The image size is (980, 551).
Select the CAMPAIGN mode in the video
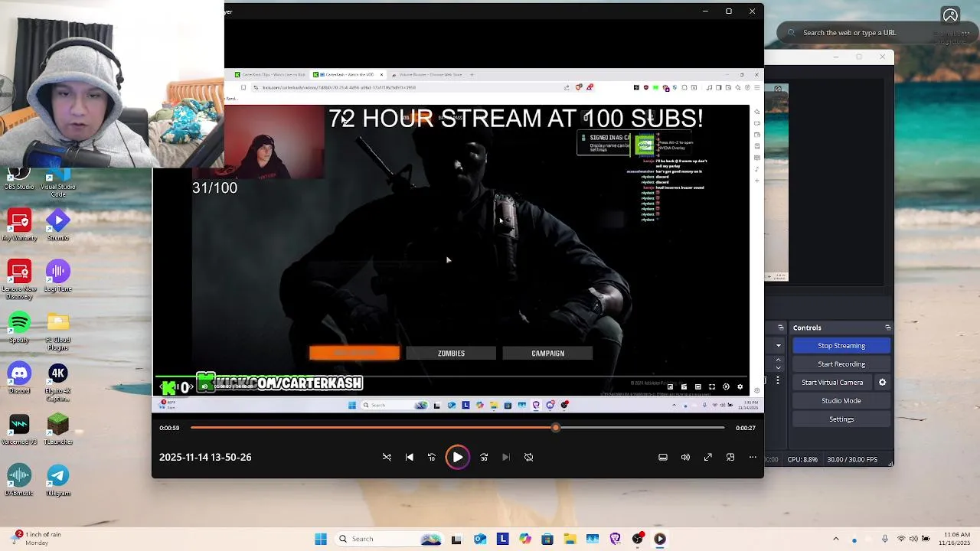coord(547,354)
